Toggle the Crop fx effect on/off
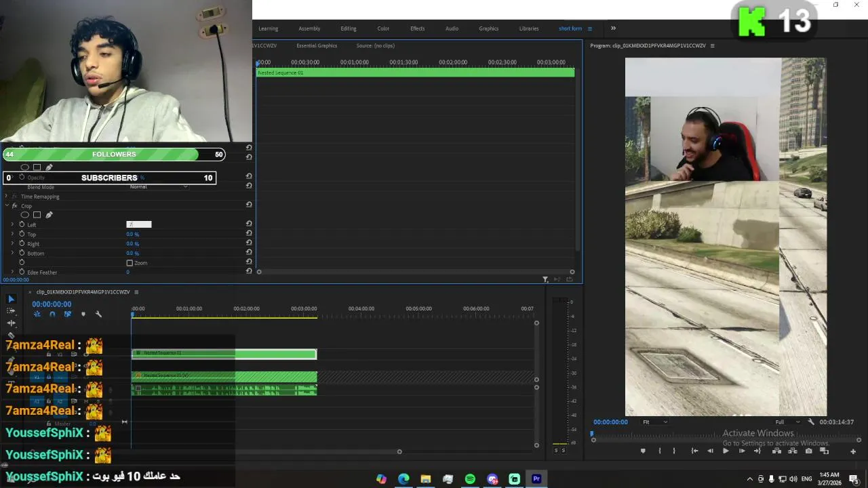Image resolution: width=868 pixels, height=488 pixels. (14, 205)
